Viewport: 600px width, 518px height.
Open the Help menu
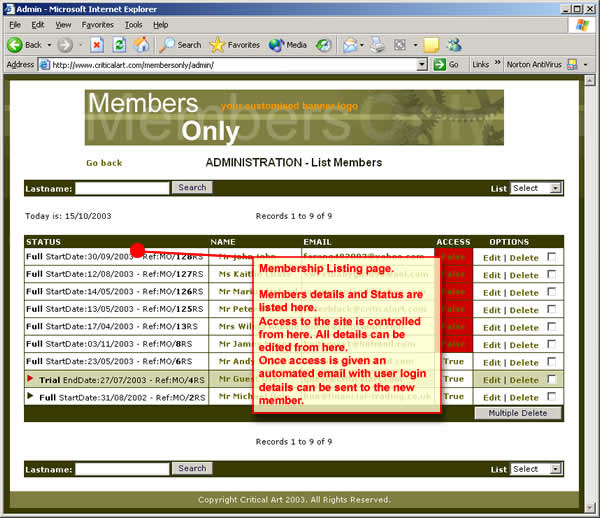point(161,25)
